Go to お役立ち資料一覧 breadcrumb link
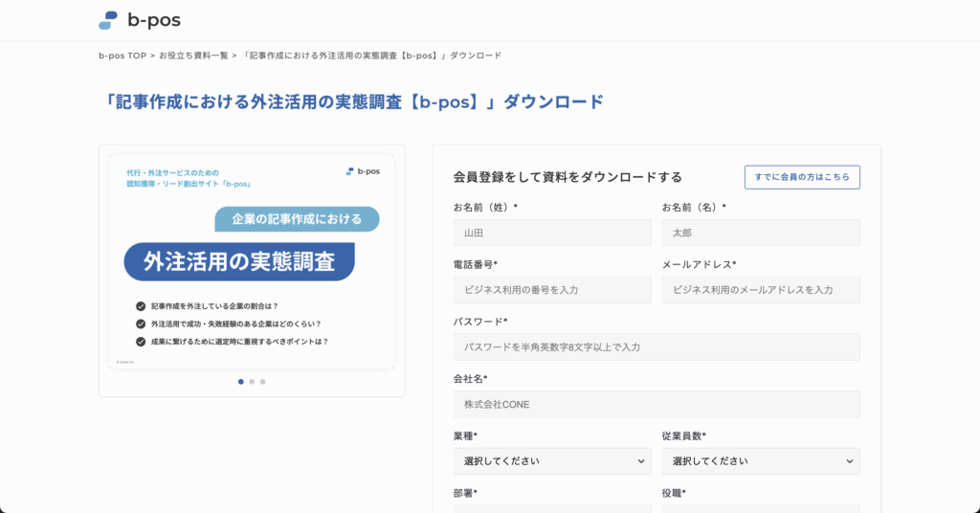This screenshot has width=980, height=513. point(193,56)
